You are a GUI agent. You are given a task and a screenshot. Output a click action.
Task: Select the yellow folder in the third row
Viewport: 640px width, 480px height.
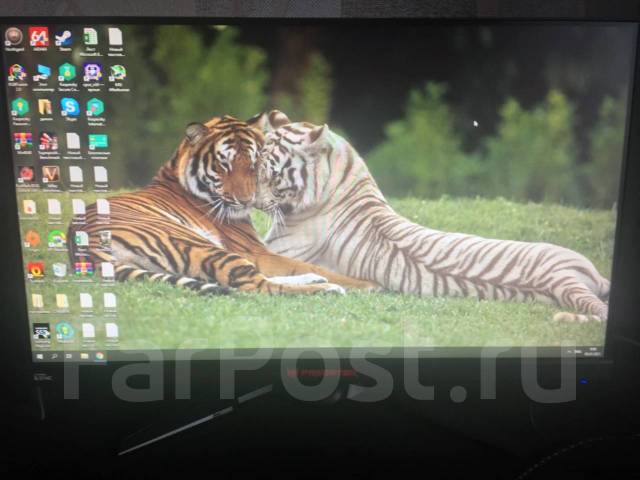coord(45,106)
